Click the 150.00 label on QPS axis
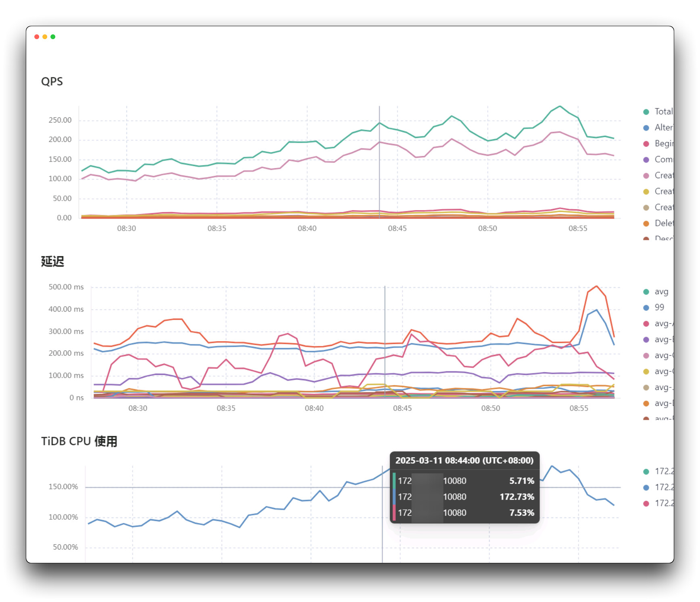The width and height of the screenshot is (700, 602). pos(60,159)
